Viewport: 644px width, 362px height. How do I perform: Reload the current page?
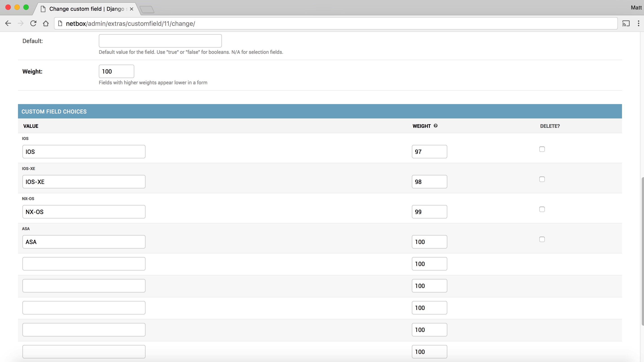(33, 24)
